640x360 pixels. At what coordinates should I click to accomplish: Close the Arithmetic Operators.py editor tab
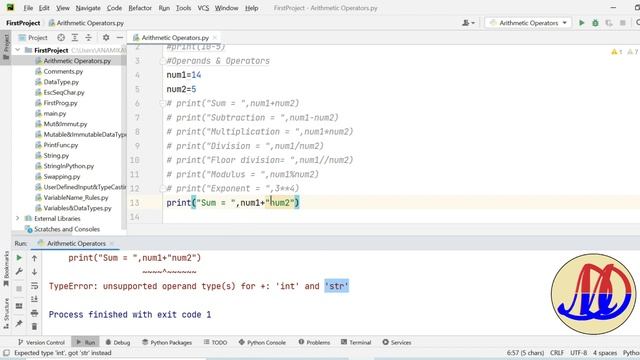tap(215, 38)
